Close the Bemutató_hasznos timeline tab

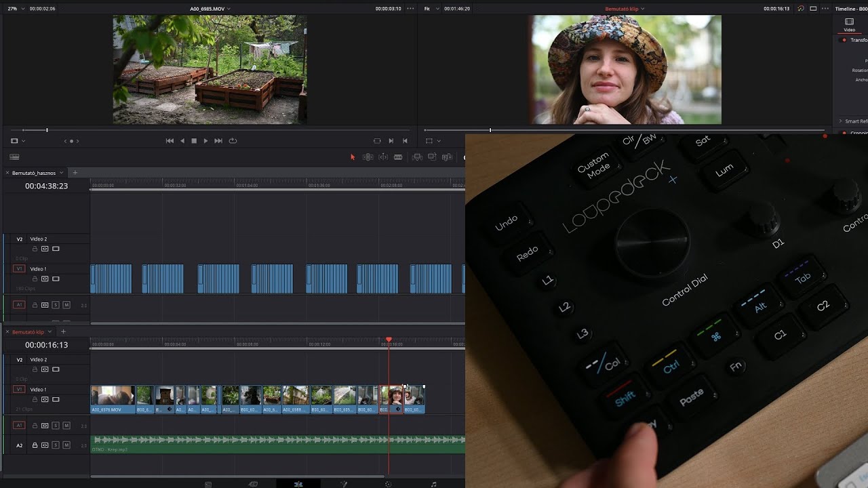(8, 173)
